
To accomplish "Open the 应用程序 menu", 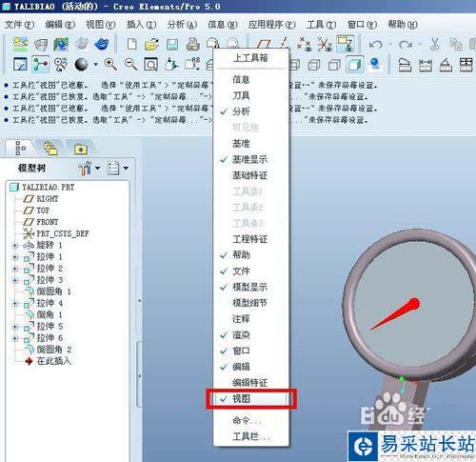I will click(x=271, y=24).
